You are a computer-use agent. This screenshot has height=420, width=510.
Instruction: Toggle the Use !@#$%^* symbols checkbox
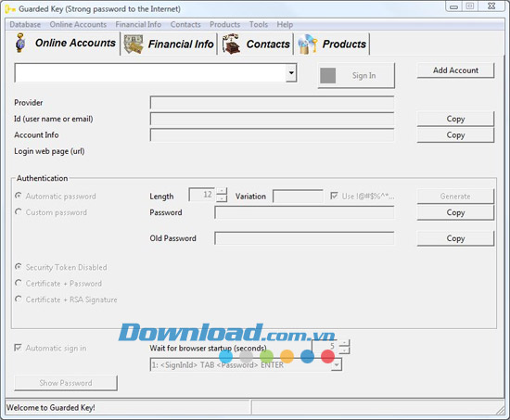point(334,196)
